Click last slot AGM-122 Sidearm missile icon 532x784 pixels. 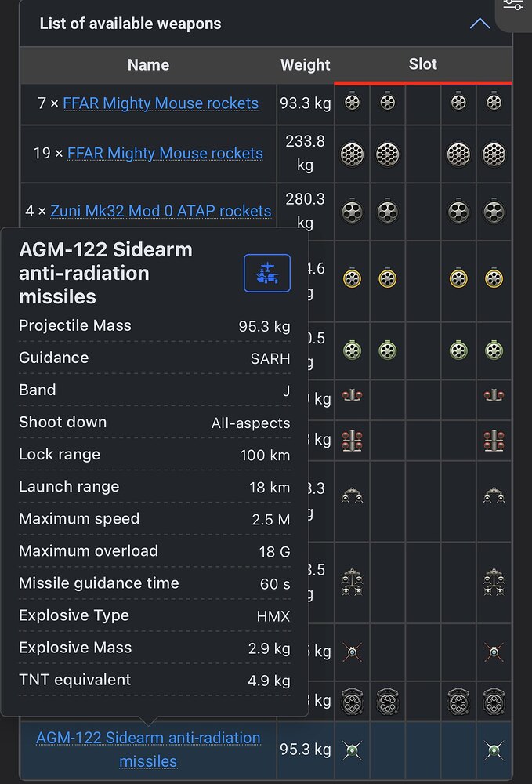click(x=494, y=750)
